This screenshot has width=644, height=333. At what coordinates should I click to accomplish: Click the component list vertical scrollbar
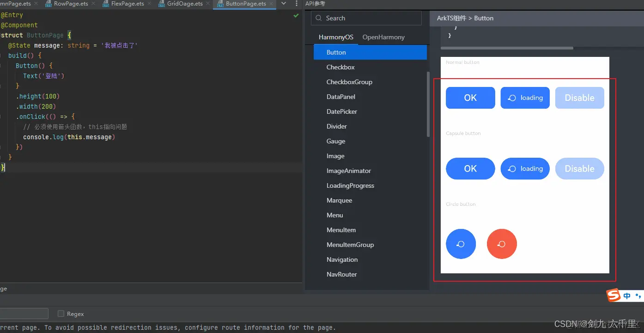coord(428,104)
